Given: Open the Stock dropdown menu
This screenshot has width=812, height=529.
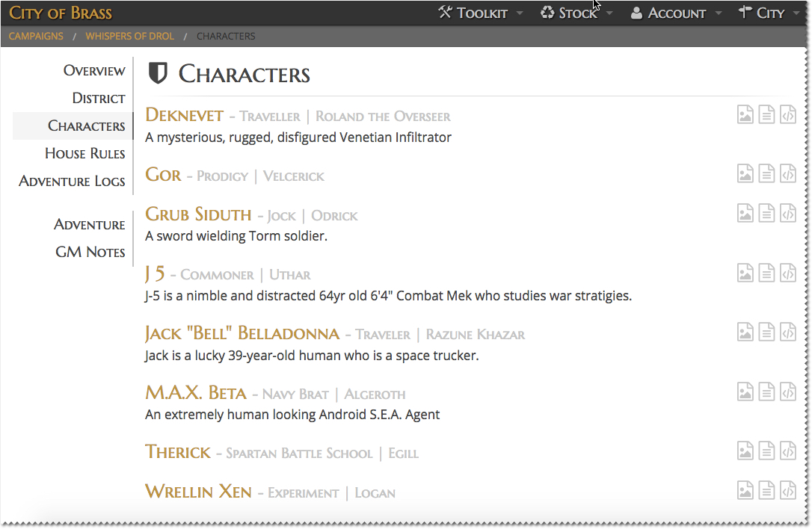Looking at the screenshot, I should 576,13.
